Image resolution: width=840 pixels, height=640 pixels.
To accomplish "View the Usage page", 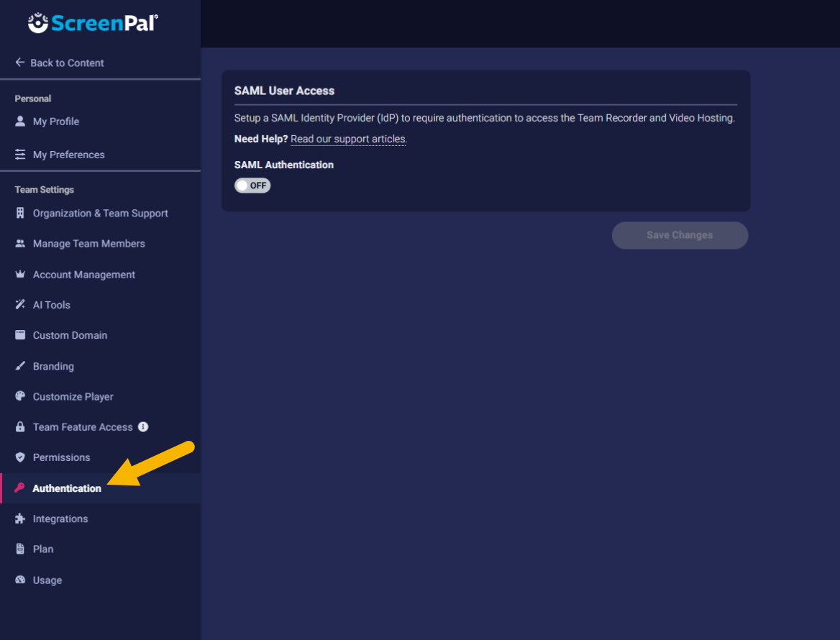I will click(47, 580).
